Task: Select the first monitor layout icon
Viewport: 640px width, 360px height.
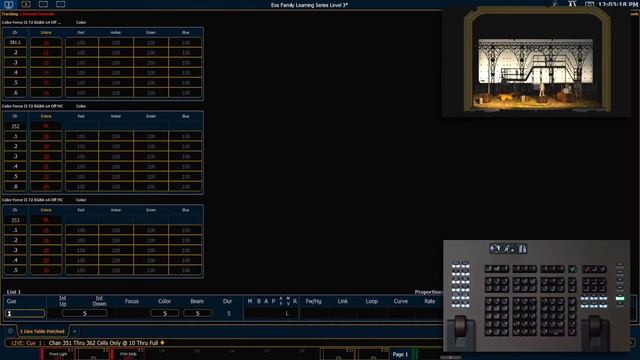Action: [9, 4]
